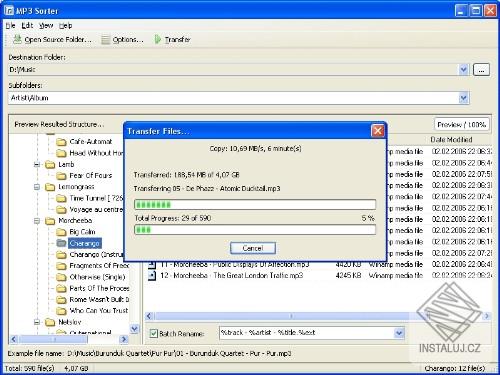The image size is (500, 375).
Task: Click folder icon beside Parts Of The Process
Action: point(61,288)
